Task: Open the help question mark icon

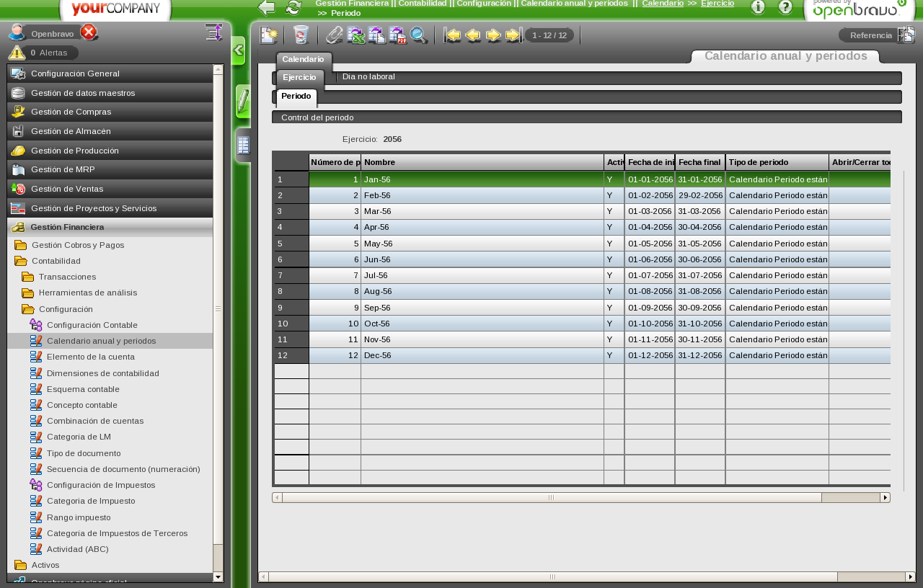Action: (785, 7)
